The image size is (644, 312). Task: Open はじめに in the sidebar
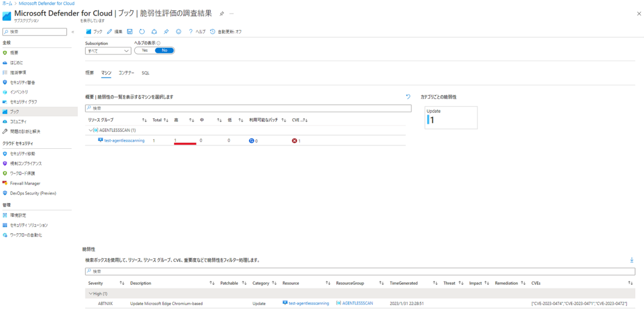click(17, 62)
